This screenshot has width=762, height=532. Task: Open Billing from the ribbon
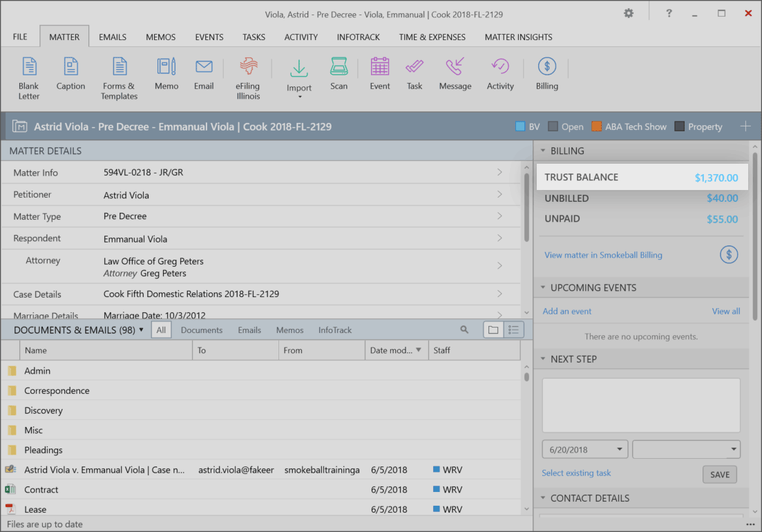pos(546,75)
